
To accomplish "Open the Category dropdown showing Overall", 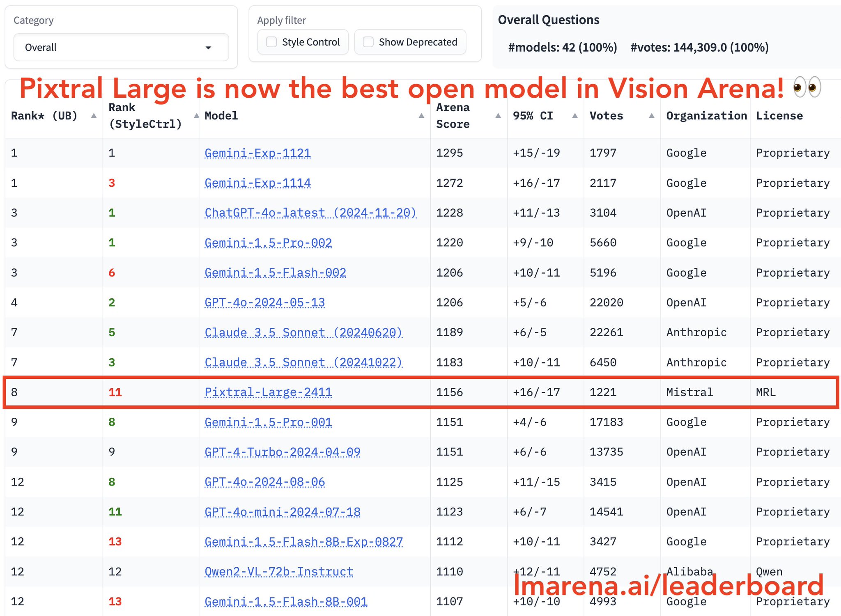I will (121, 47).
